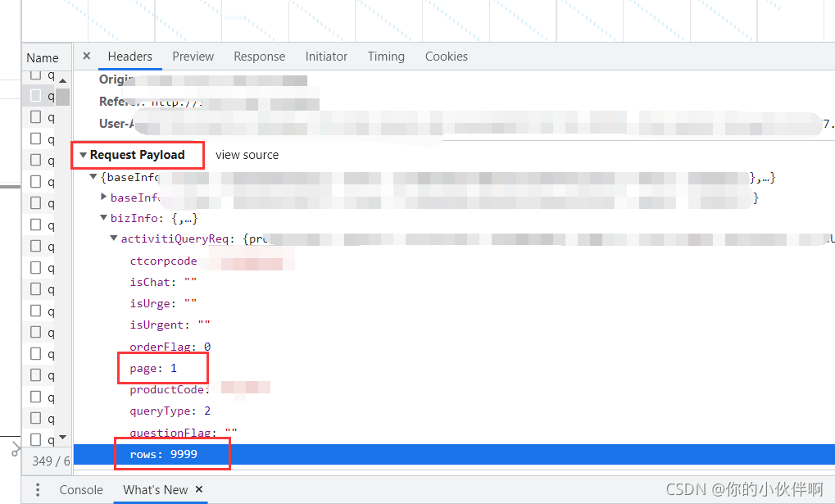Select the queryType: 2 property

pyautogui.click(x=170, y=411)
